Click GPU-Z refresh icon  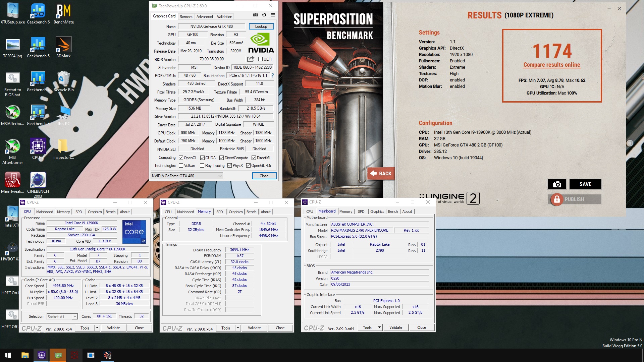point(264,15)
